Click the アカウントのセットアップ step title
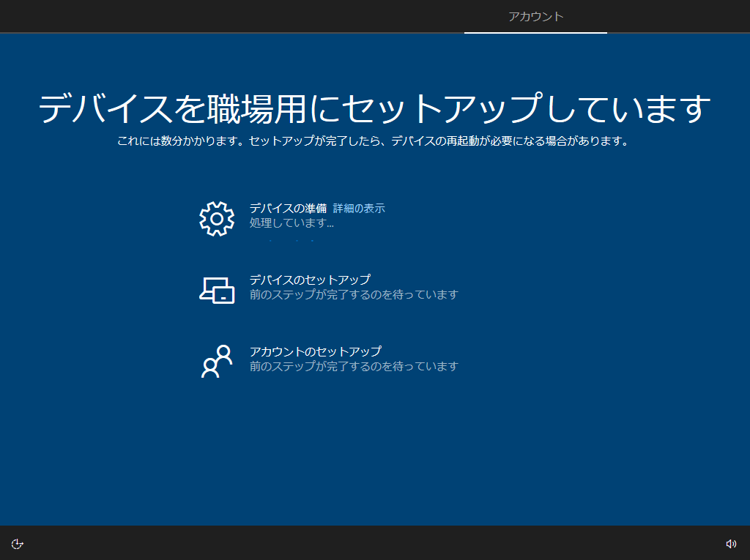Image resolution: width=750 pixels, height=560 pixels. (x=315, y=351)
